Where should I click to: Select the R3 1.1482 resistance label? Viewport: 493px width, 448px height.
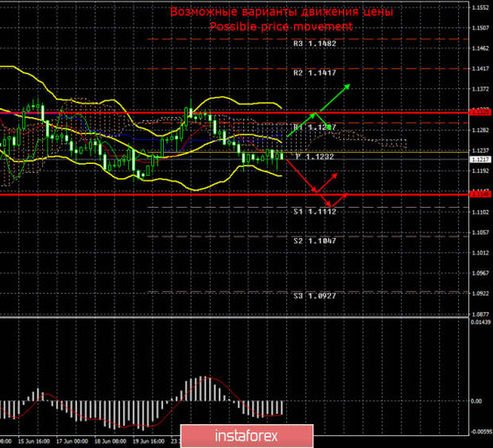(314, 44)
